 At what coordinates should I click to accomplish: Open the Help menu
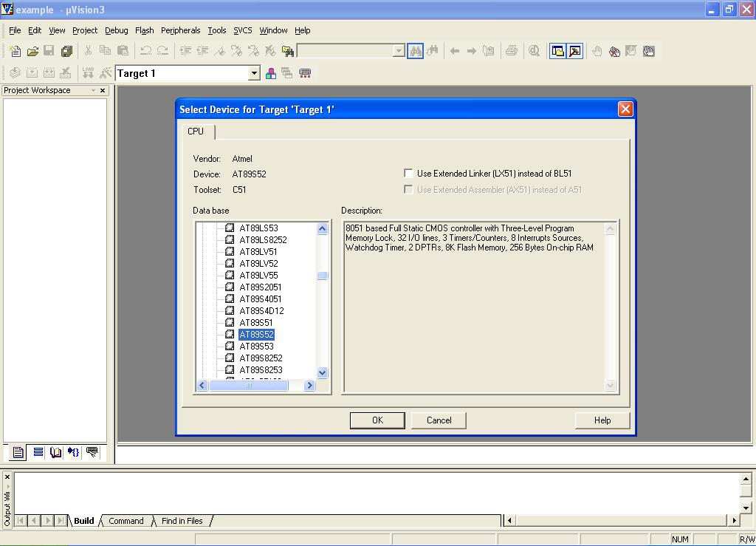302,30
